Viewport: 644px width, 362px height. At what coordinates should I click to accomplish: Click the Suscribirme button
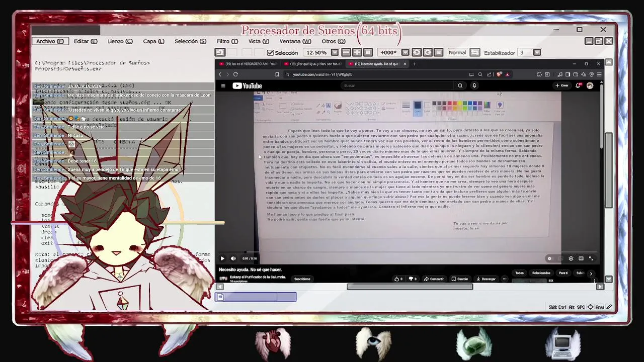[x=302, y=279]
